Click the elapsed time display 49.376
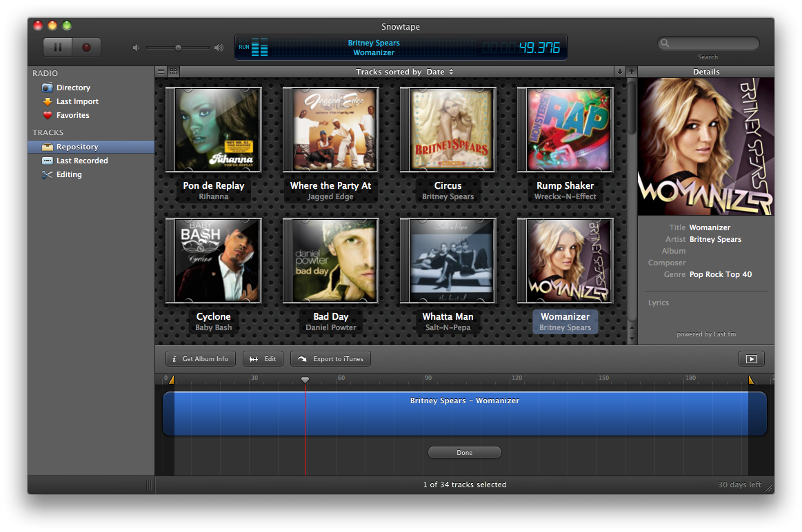Screen dimensions: 802x532 tap(540, 48)
